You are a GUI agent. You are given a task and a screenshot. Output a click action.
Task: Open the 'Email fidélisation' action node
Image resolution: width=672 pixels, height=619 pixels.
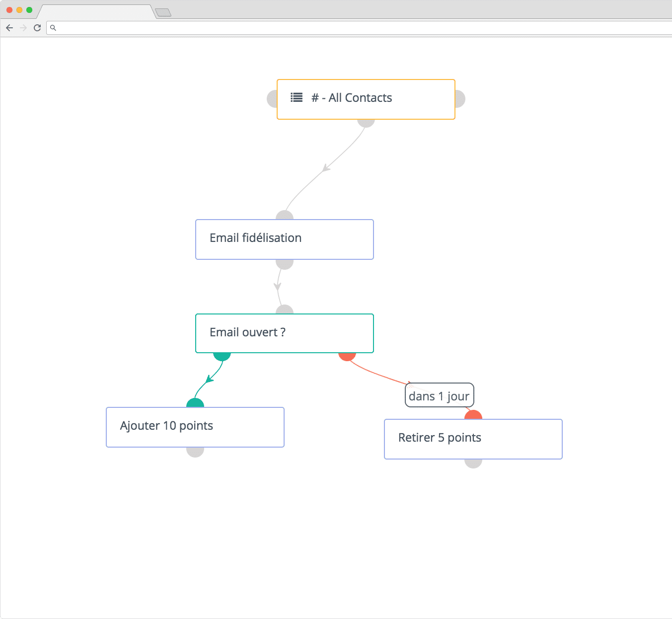pyautogui.click(x=284, y=239)
